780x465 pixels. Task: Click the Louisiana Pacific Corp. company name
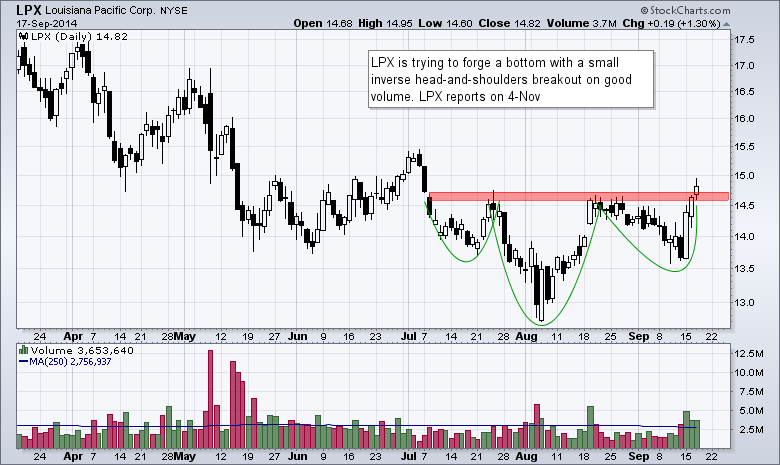[100, 10]
